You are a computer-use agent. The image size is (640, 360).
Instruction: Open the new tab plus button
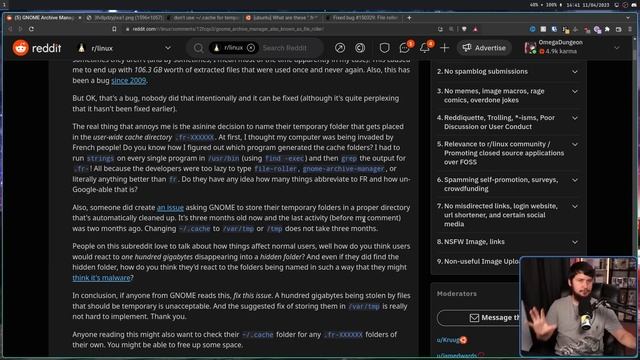click(x=409, y=18)
